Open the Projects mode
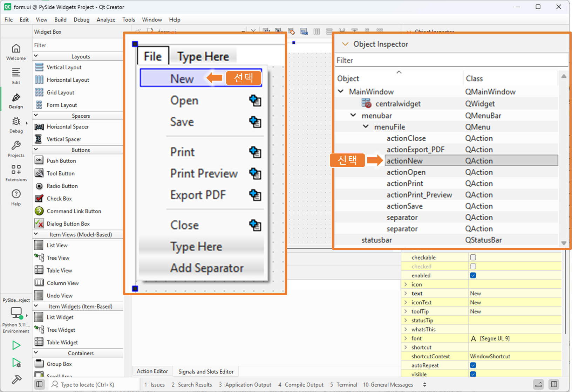 pyautogui.click(x=16, y=149)
